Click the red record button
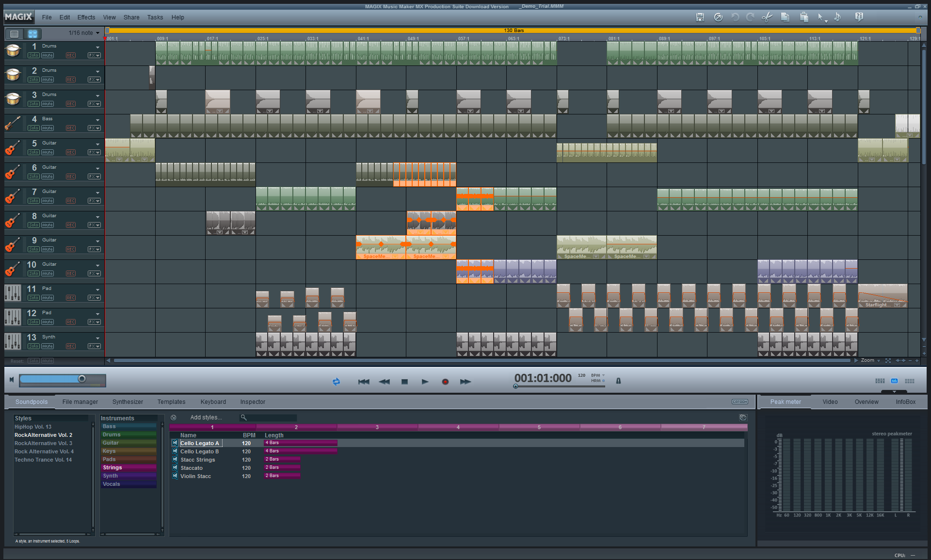The width and height of the screenshot is (931, 560). pos(445,382)
